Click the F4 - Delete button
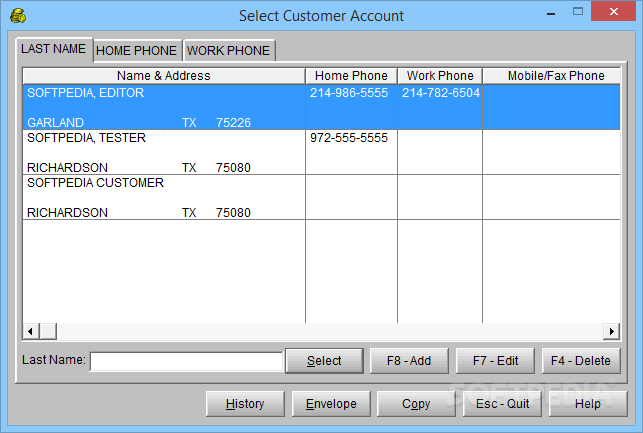The image size is (643, 433). (581, 361)
